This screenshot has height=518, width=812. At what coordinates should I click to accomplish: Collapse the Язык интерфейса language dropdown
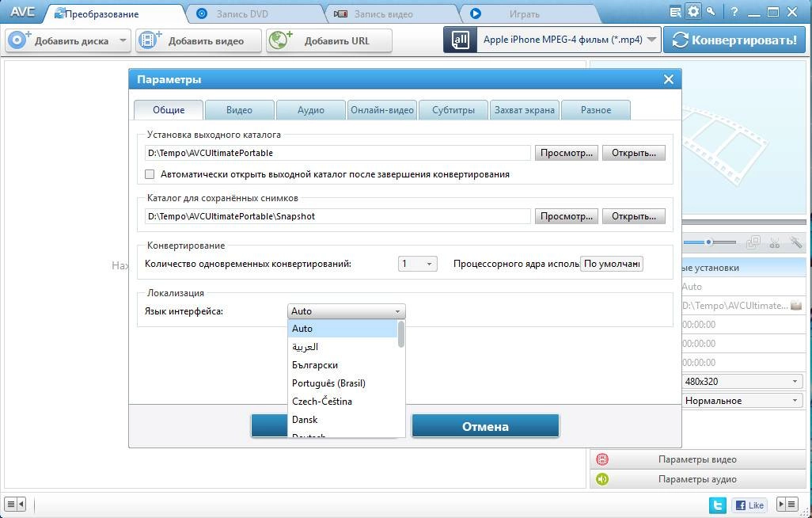pos(347,311)
